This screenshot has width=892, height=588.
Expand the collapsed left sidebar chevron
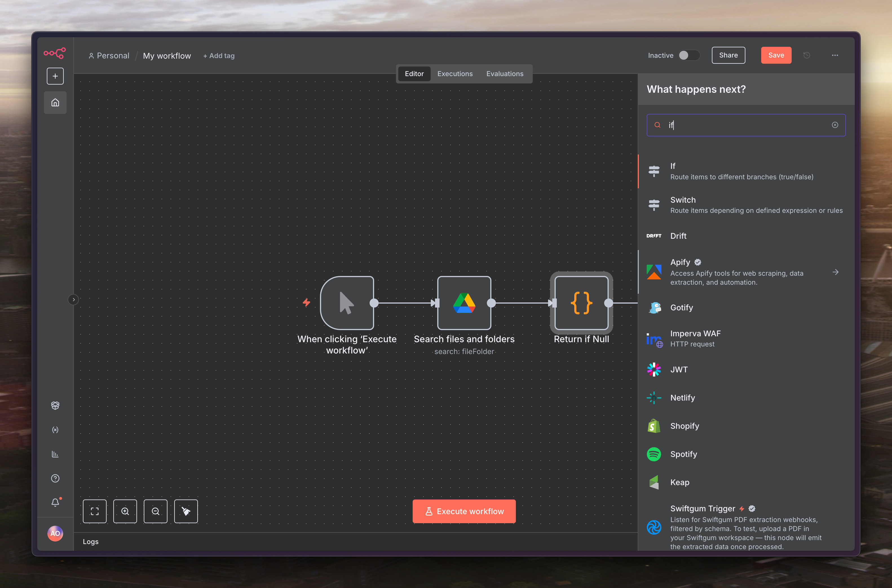click(74, 300)
